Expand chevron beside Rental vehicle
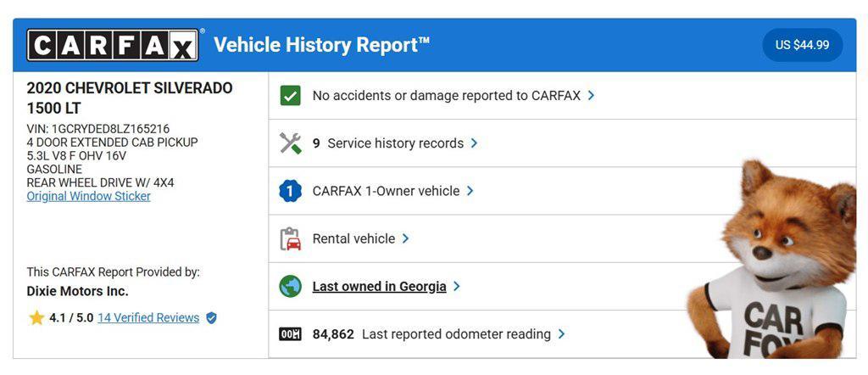Viewport: 868px width, 375px height. 406,238
